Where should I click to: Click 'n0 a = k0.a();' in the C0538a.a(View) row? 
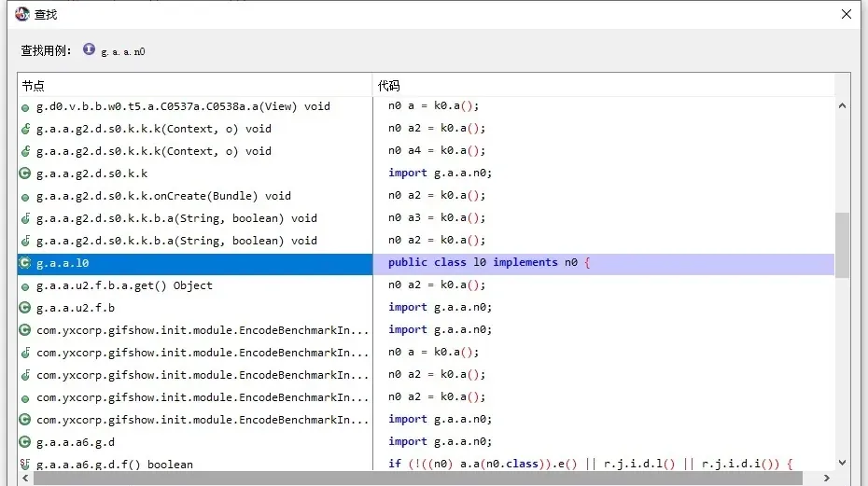[433, 105]
